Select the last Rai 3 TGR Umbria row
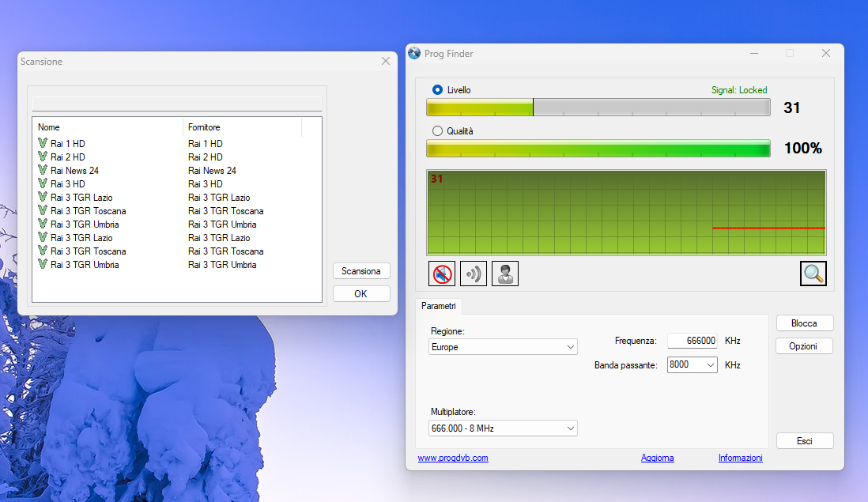 [177, 265]
